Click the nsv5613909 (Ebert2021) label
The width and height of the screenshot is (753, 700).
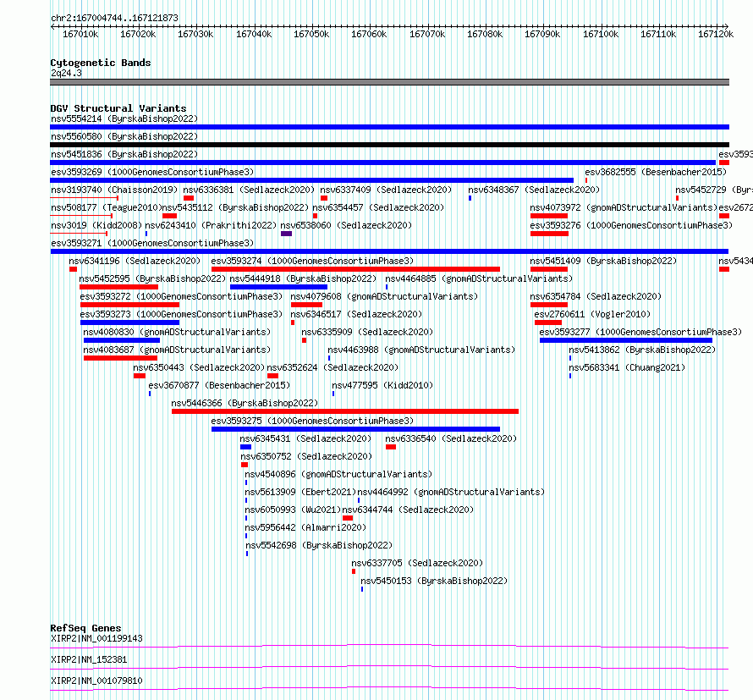(x=300, y=492)
